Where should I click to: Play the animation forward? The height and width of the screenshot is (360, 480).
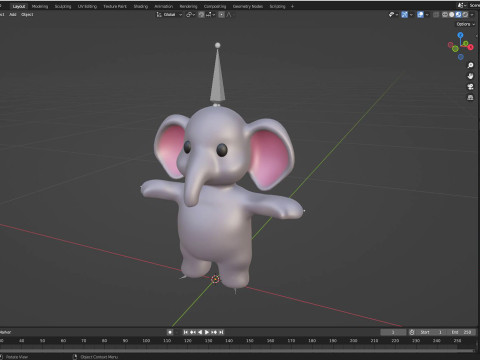pos(207,332)
